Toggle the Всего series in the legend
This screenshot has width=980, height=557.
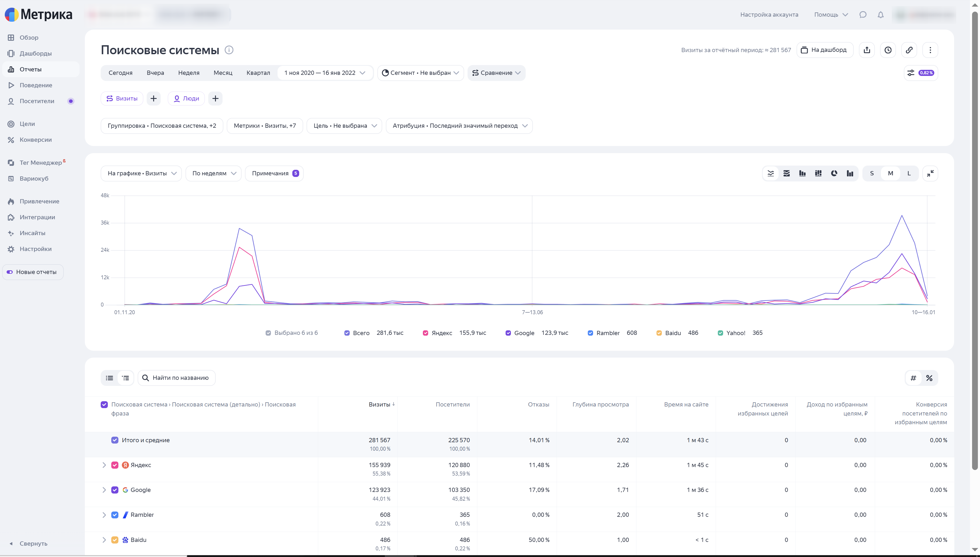pos(347,333)
